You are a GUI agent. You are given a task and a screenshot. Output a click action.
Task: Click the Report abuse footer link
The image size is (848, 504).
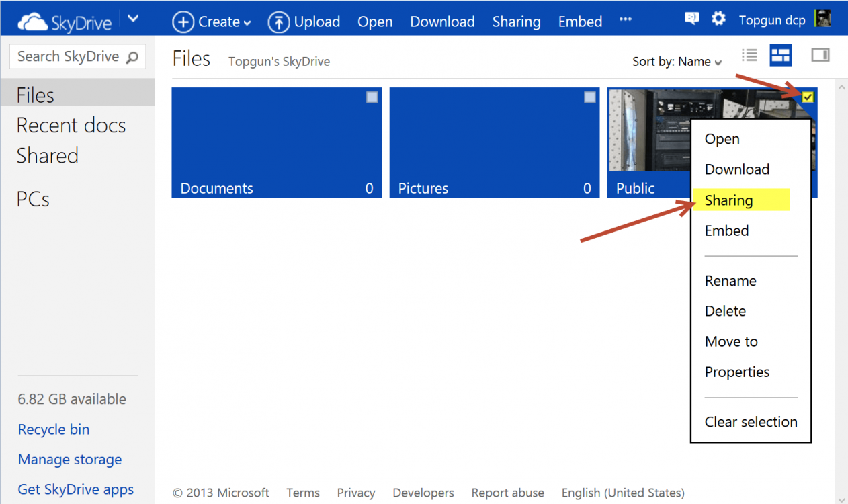point(508,493)
